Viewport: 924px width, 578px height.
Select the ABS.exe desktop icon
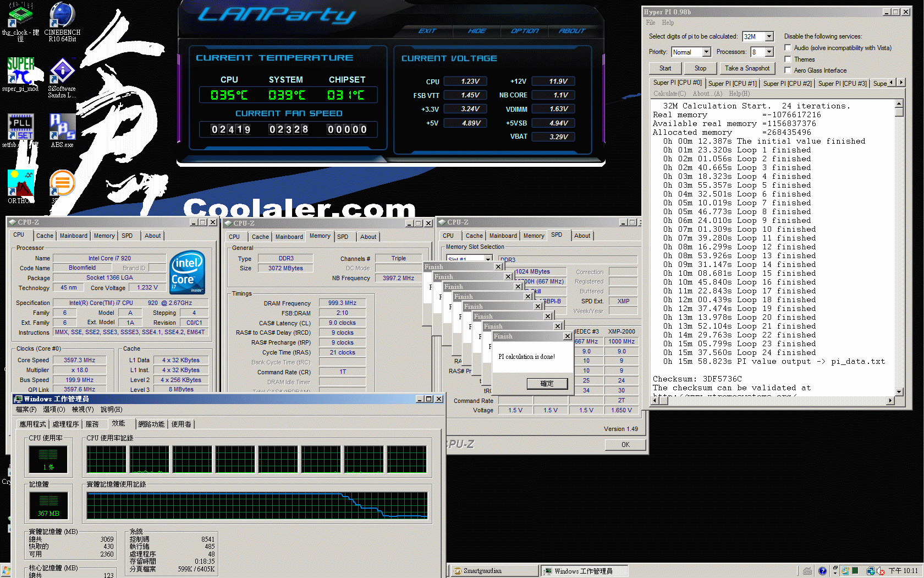(x=62, y=130)
